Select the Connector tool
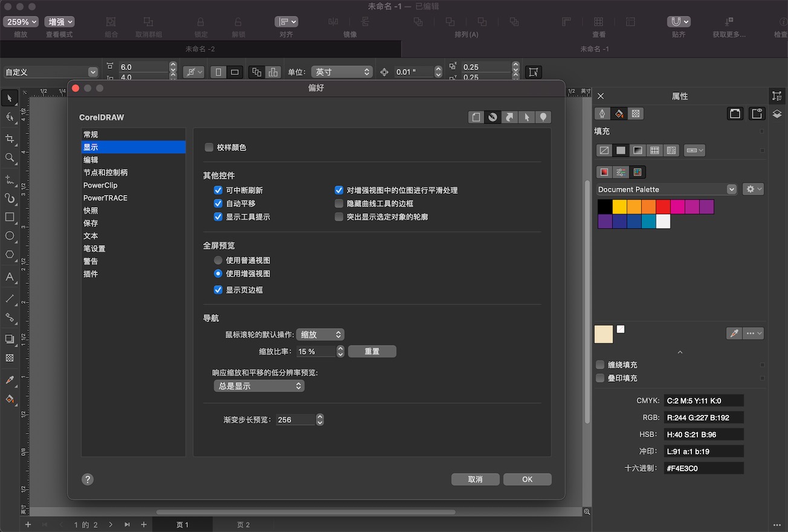This screenshot has width=788, height=532. pyautogui.click(x=10, y=317)
